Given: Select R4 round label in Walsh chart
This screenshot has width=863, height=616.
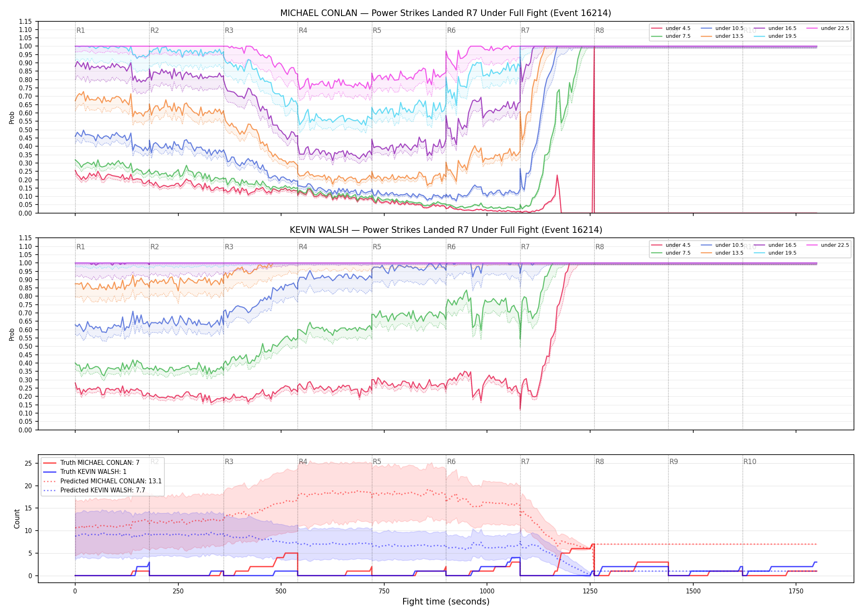Looking at the screenshot, I should [x=303, y=247].
